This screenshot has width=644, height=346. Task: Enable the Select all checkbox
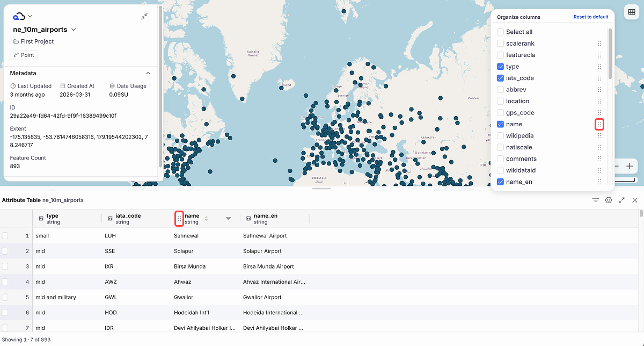pyautogui.click(x=500, y=32)
